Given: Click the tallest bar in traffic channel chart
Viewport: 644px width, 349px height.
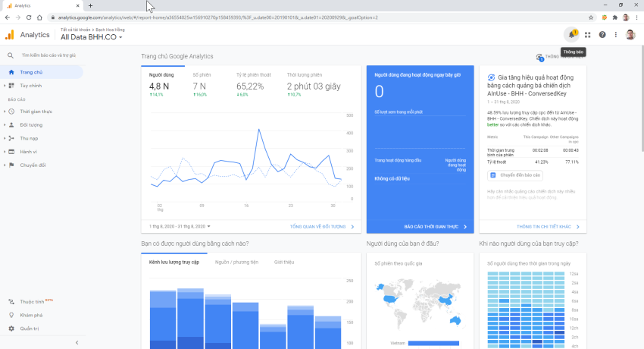Looking at the screenshot, I should point(190,319).
